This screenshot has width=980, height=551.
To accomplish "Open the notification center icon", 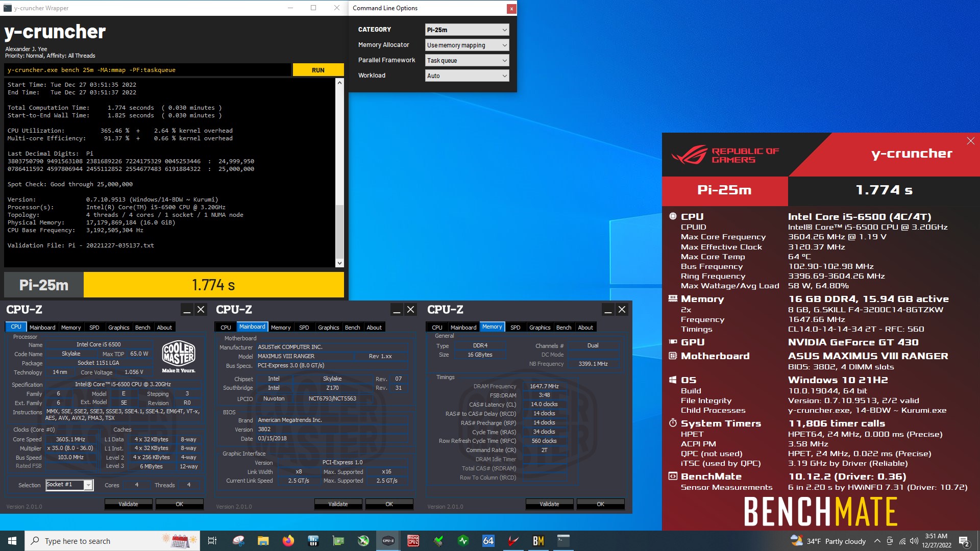I will pos(964,541).
